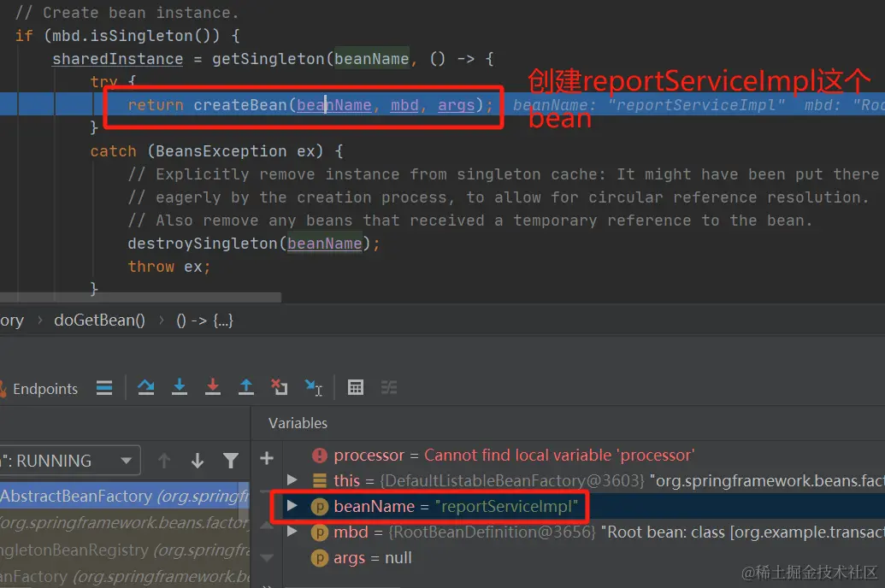Click the 'throw ex;' statement
Viewport: 885px width, 588px height.
(169, 267)
